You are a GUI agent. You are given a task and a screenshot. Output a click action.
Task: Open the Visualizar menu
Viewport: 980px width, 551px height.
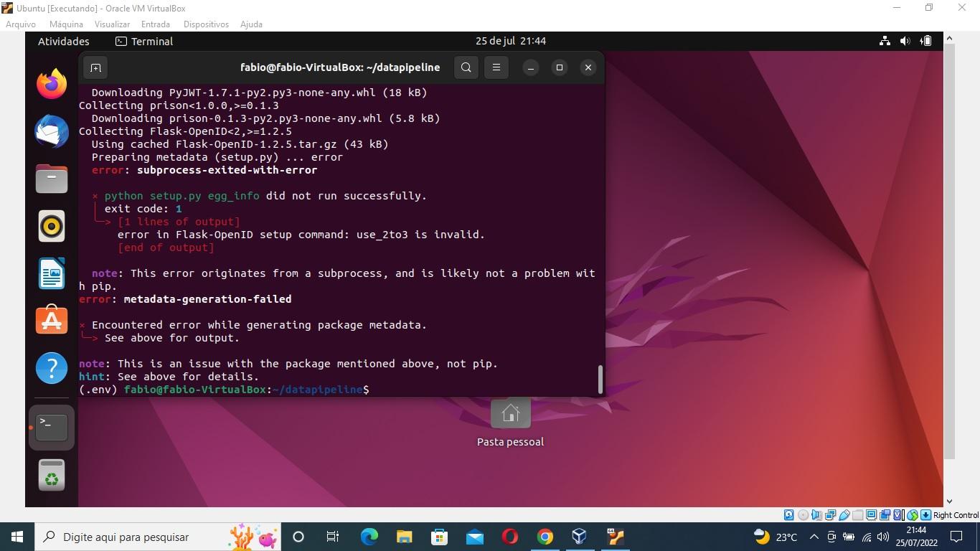[112, 24]
